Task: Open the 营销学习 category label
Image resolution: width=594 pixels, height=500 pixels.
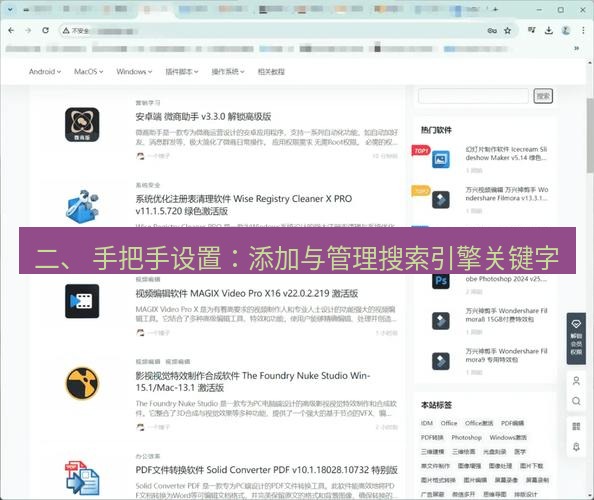Action: (148, 103)
